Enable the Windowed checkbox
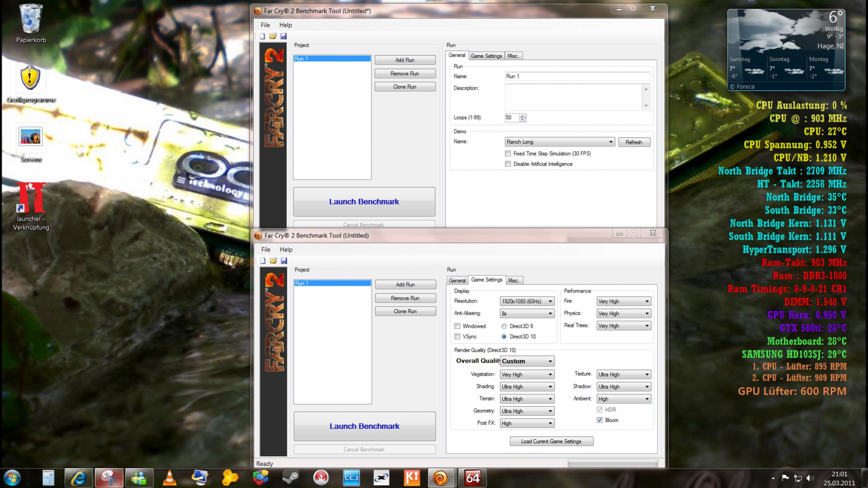This screenshot has width=868, height=488. coord(457,326)
